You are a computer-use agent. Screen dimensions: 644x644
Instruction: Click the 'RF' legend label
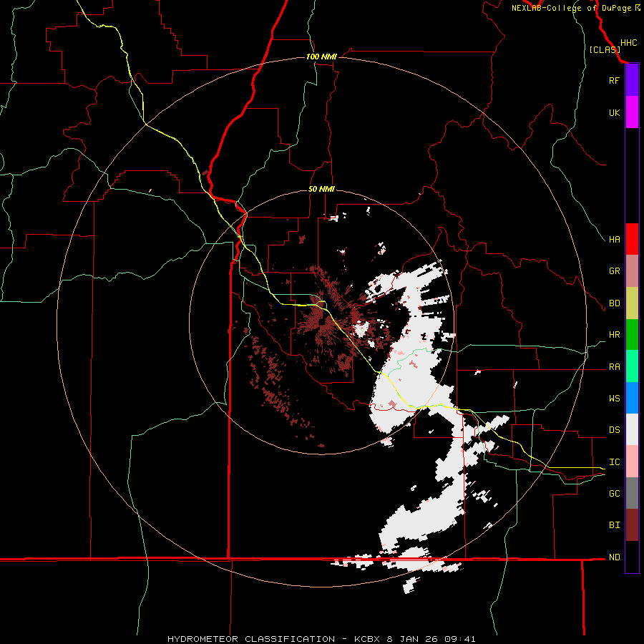[x=614, y=80]
